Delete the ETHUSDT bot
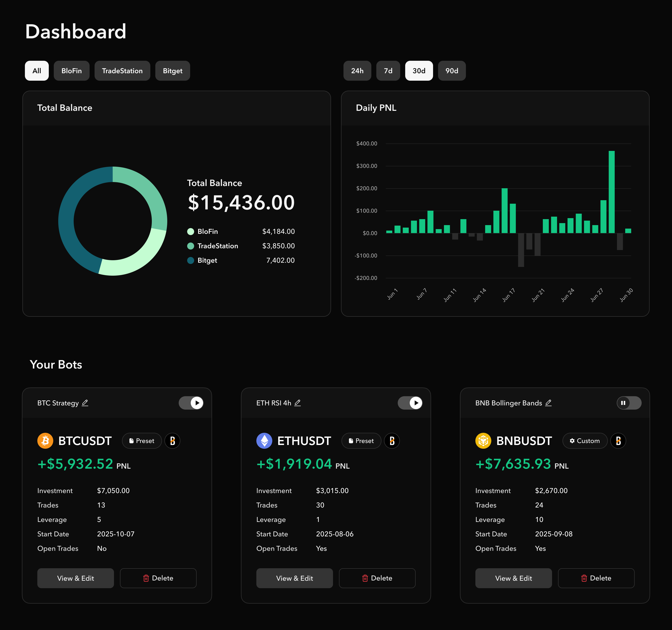 [377, 578]
